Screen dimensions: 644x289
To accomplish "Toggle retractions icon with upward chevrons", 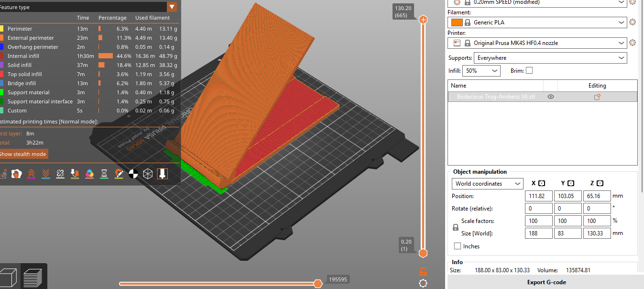I will pyautogui.click(x=31, y=174).
